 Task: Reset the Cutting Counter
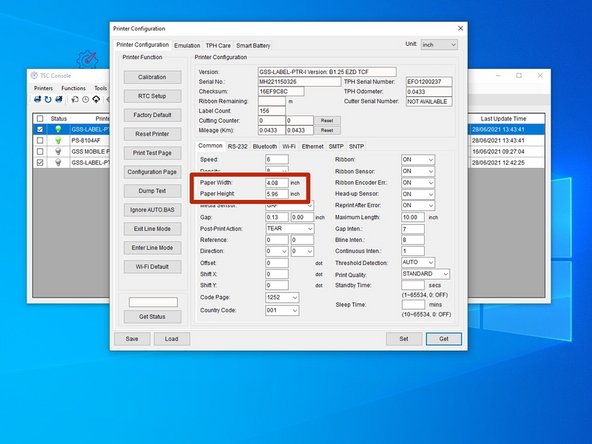coord(327,120)
